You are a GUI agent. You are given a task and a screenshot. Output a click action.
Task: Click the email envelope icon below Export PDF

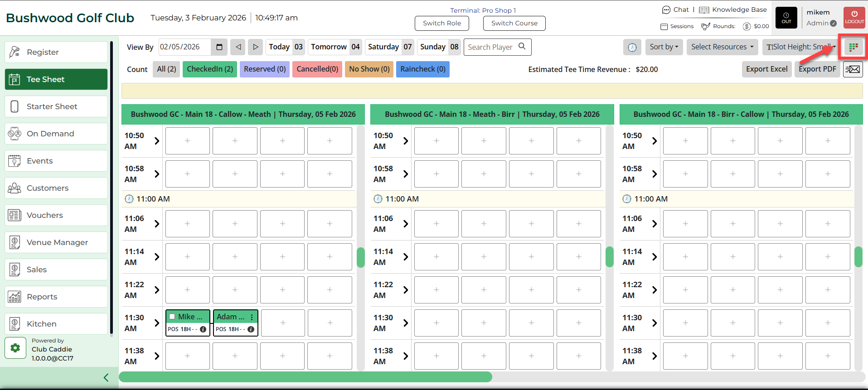click(x=853, y=69)
